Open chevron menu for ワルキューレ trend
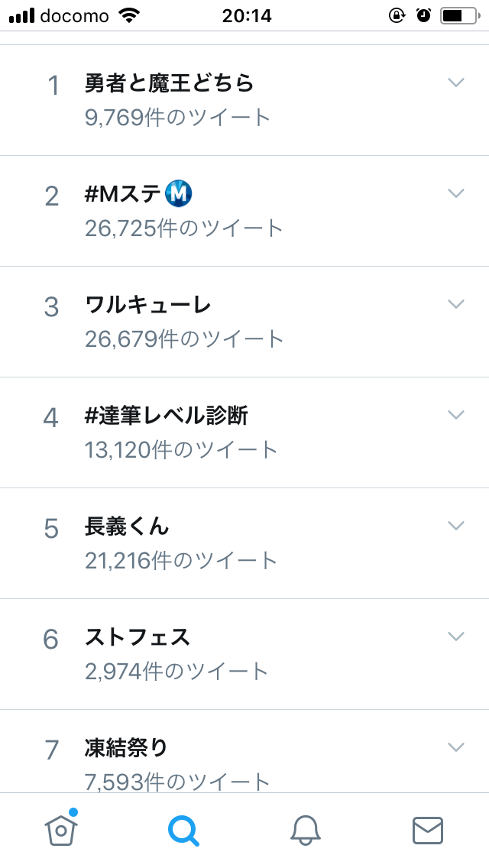The image size is (489, 868). pyautogui.click(x=456, y=304)
